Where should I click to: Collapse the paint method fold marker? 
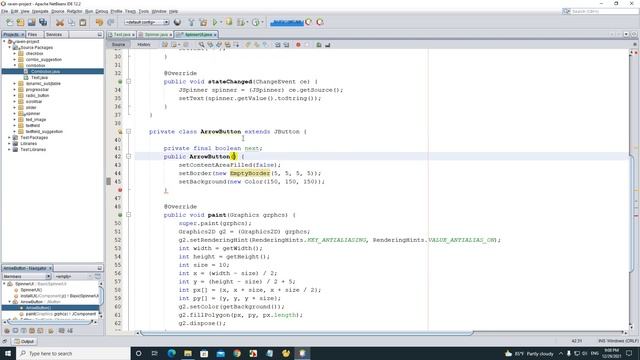click(129, 215)
